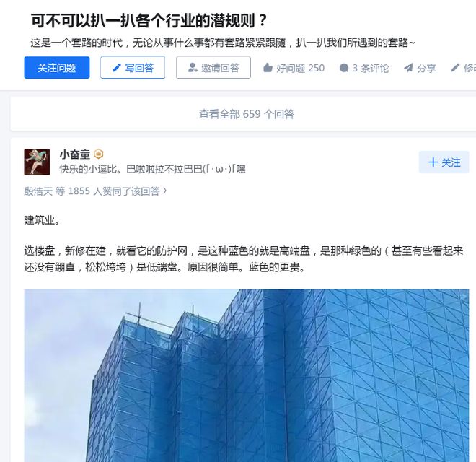
Task: Open 小奋童's avatar picture
Action: click(x=37, y=162)
